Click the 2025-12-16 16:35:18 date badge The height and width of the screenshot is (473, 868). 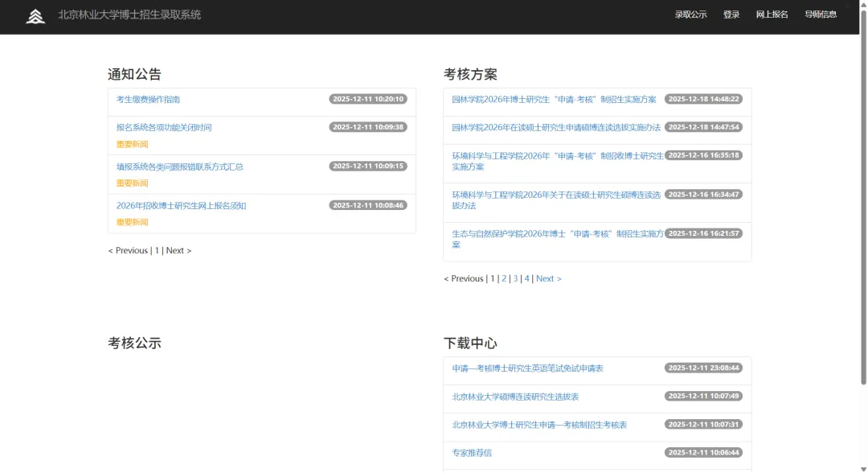tap(703, 155)
